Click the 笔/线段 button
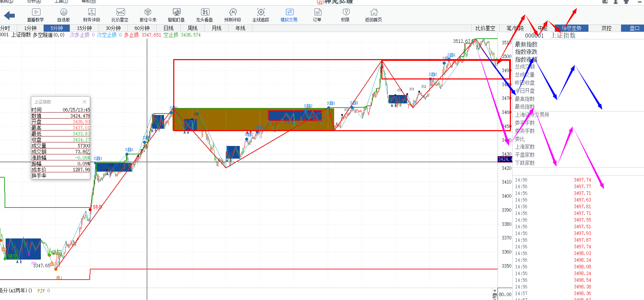This screenshot has width=644, height=300. pos(515,28)
